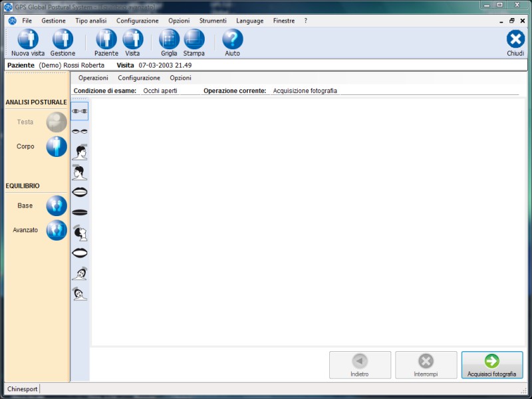The image size is (532, 399).
Task: Choose the Base equilibrium feet icon
Action: (x=57, y=205)
